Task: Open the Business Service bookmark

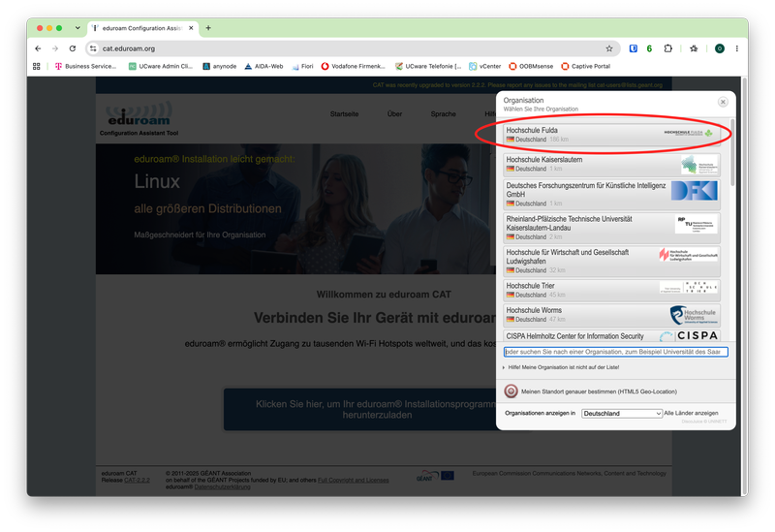Action: coord(85,66)
